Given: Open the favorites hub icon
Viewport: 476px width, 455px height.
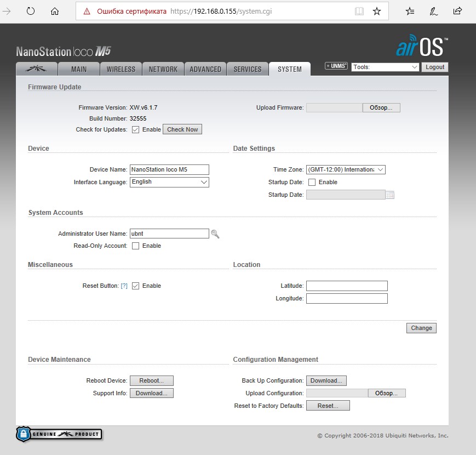Looking at the screenshot, I should (410, 12).
